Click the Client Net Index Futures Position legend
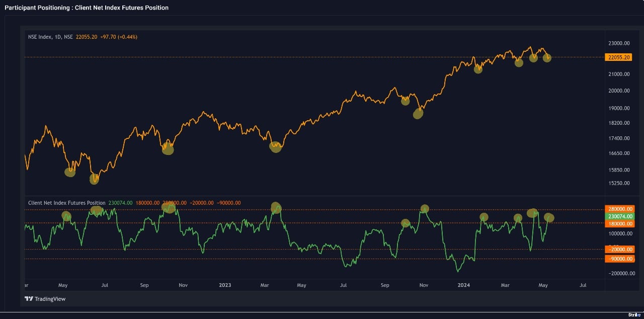 tap(66, 203)
